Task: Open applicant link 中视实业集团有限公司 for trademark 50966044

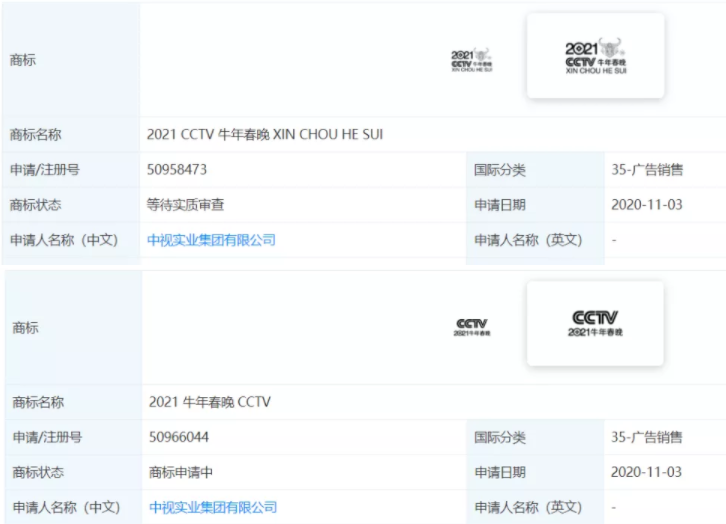Action: click(213, 507)
